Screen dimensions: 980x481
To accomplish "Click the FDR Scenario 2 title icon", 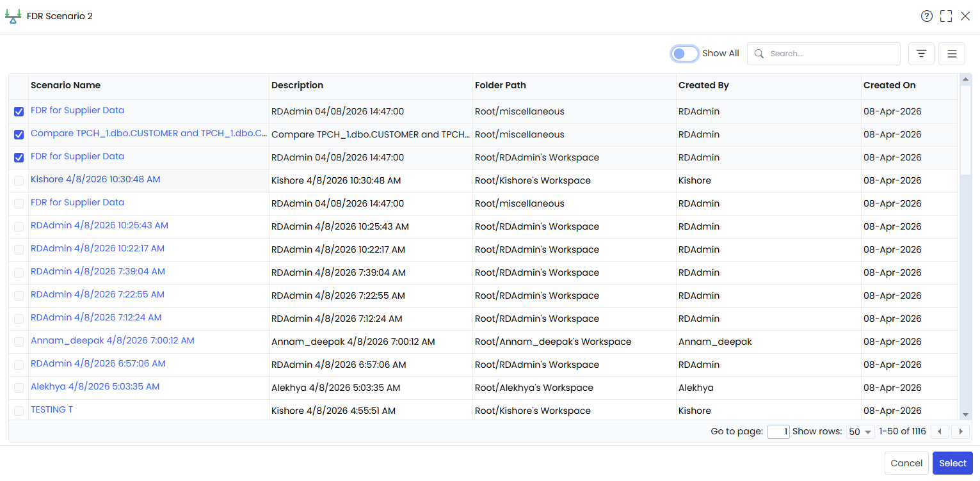I will tap(13, 17).
